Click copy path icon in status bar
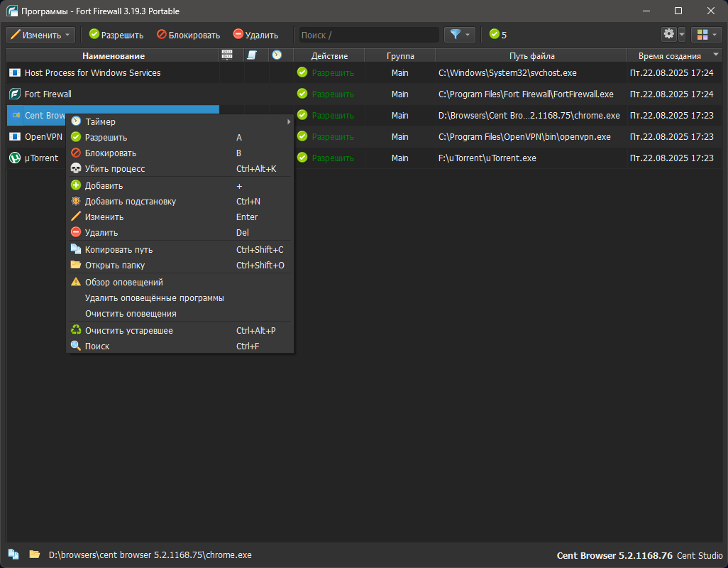 [13, 555]
